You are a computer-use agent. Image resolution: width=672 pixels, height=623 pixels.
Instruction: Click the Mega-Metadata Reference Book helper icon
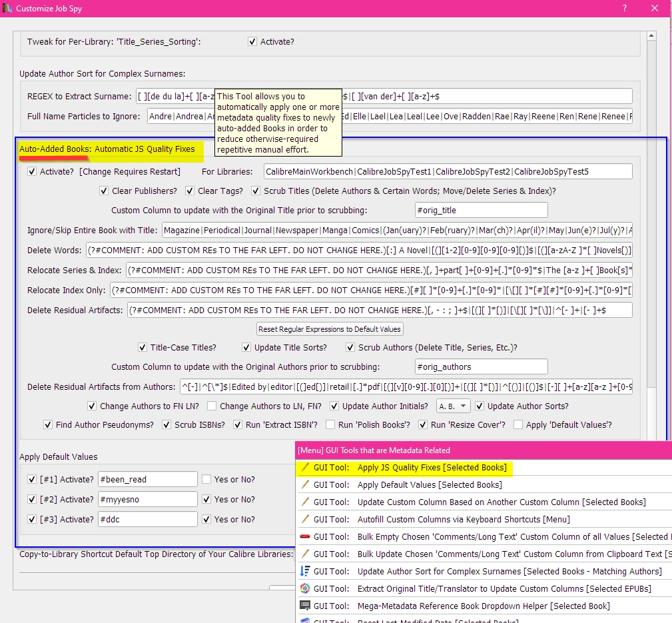pyautogui.click(x=305, y=606)
